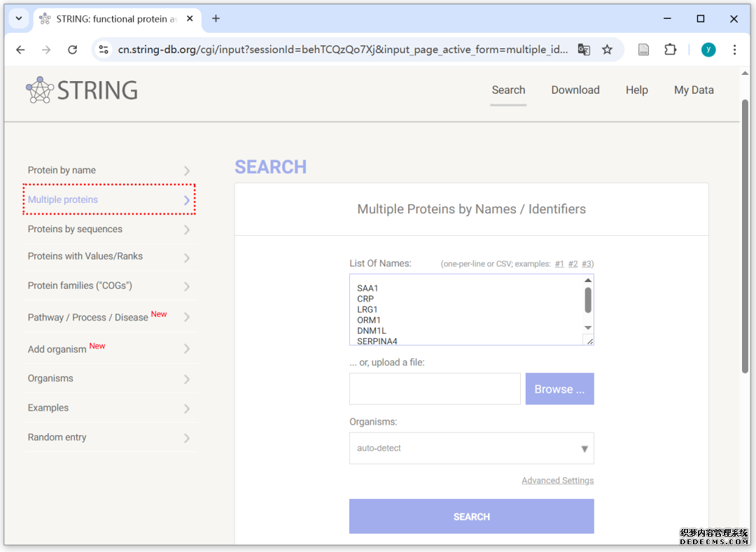The image size is (756, 552).
Task: Reload the page with refresh icon
Action: [72, 50]
